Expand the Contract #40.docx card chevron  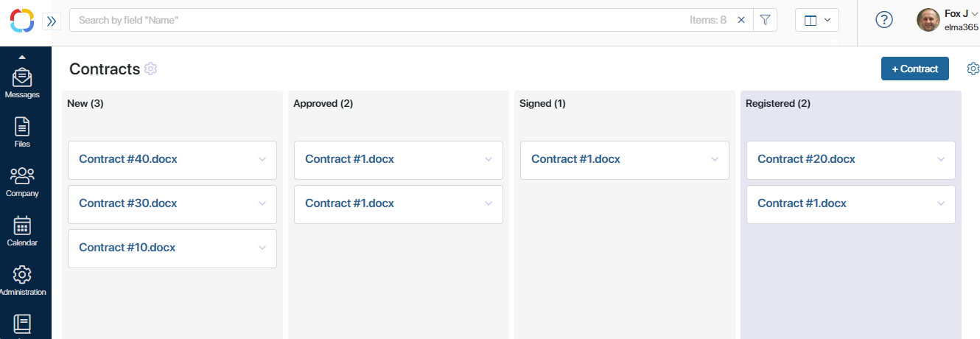point(262,159)
